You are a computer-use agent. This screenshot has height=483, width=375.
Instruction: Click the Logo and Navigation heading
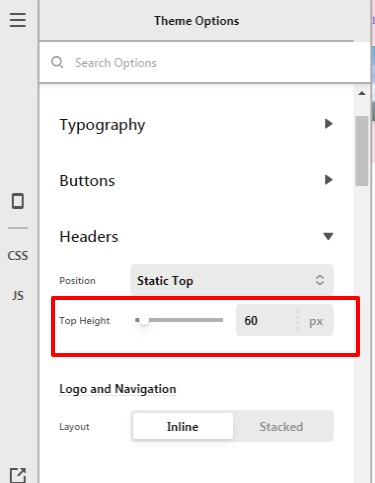tap(118, 389)
